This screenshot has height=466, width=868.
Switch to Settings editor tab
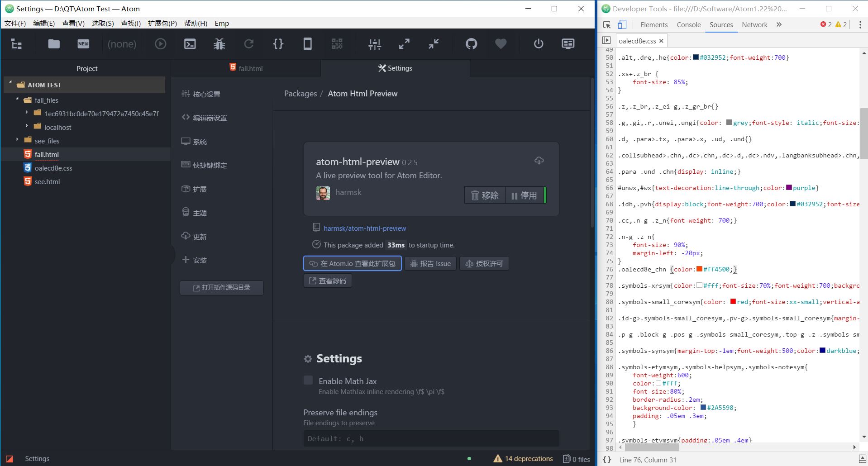pyautogui.click(x=395, y=68)
